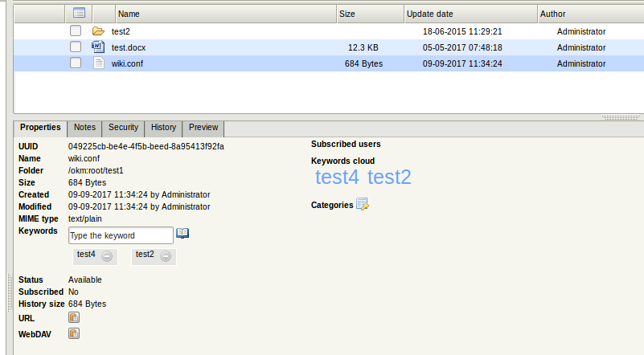Tick the checkbox for test2 folder
Screen dimensions: 644x355
tap(76, 31)
